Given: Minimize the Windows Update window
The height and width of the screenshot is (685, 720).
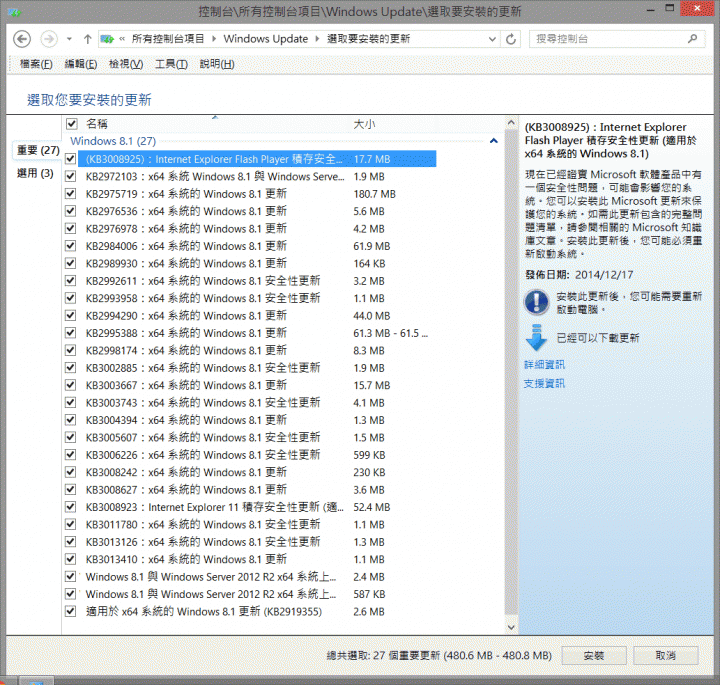Looking at the screenshot, I should [650, 9].
